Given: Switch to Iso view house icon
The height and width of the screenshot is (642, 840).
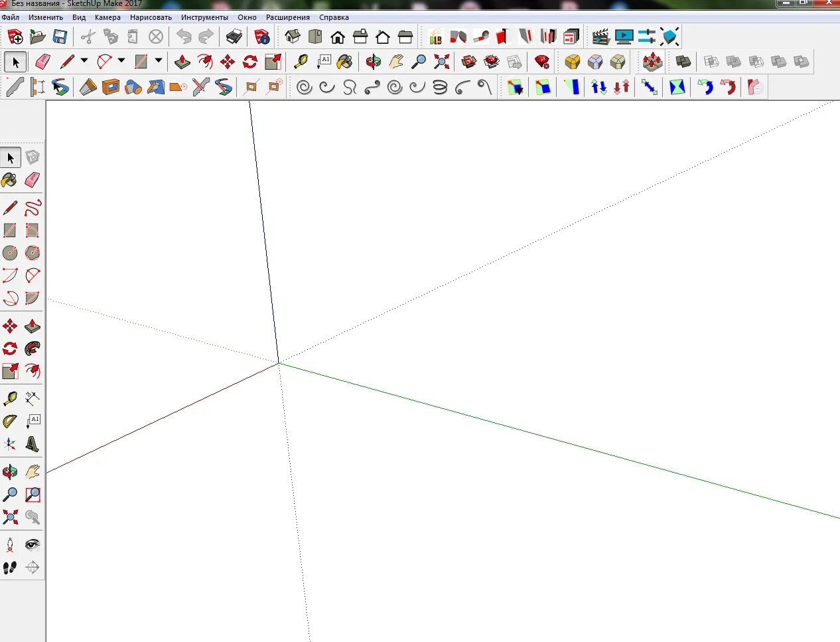Looking at the screenshot, I should click(x=293, y=37).
